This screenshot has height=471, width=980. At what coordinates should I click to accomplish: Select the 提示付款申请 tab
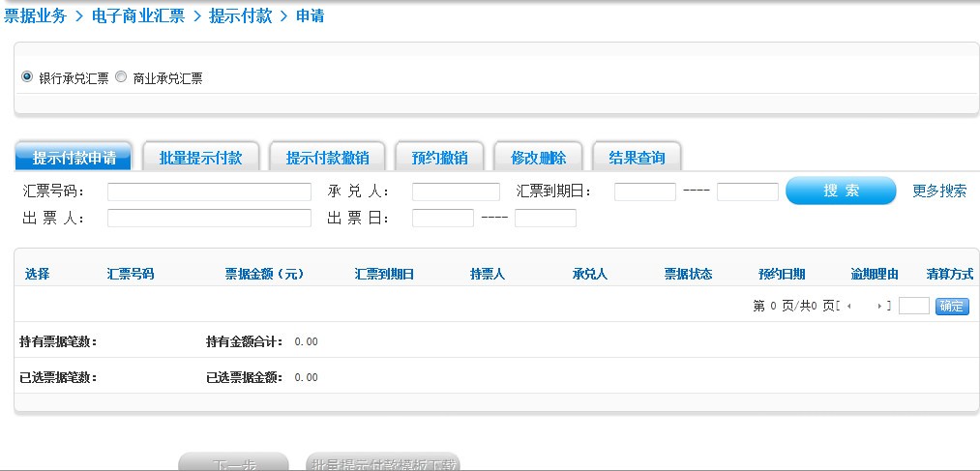coord(74,158)
